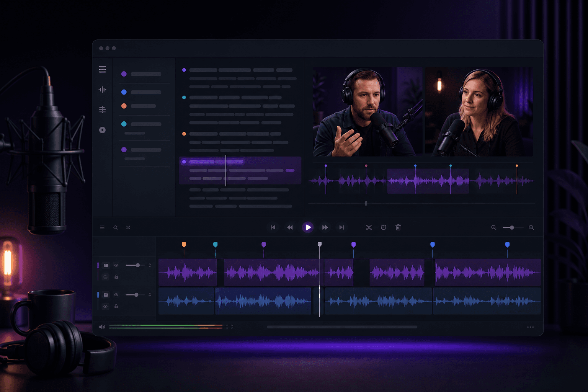This screenshot has width=588, height=392.
Task: Click the crossed-arrows shuffle icon on the toolbar
Action: pyautogui.click(x=128, y=227)
